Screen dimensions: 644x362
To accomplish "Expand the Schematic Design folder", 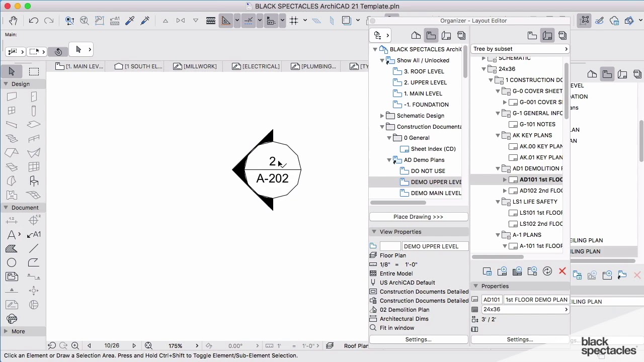I will coord(382,116).
